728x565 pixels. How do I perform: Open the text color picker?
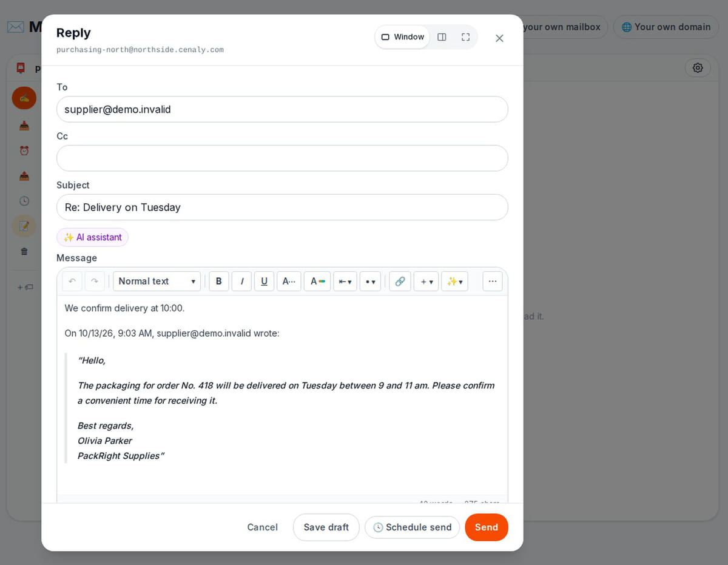[317, 281]
